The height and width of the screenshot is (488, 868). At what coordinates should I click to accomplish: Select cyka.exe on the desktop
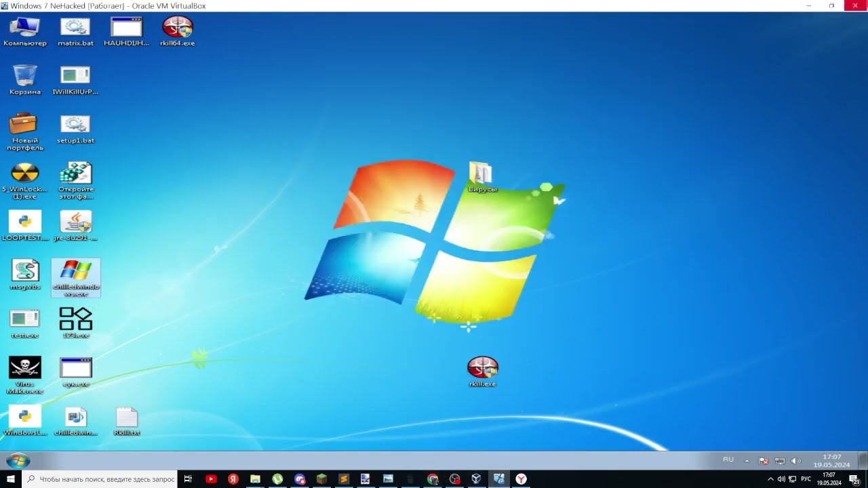75,373
